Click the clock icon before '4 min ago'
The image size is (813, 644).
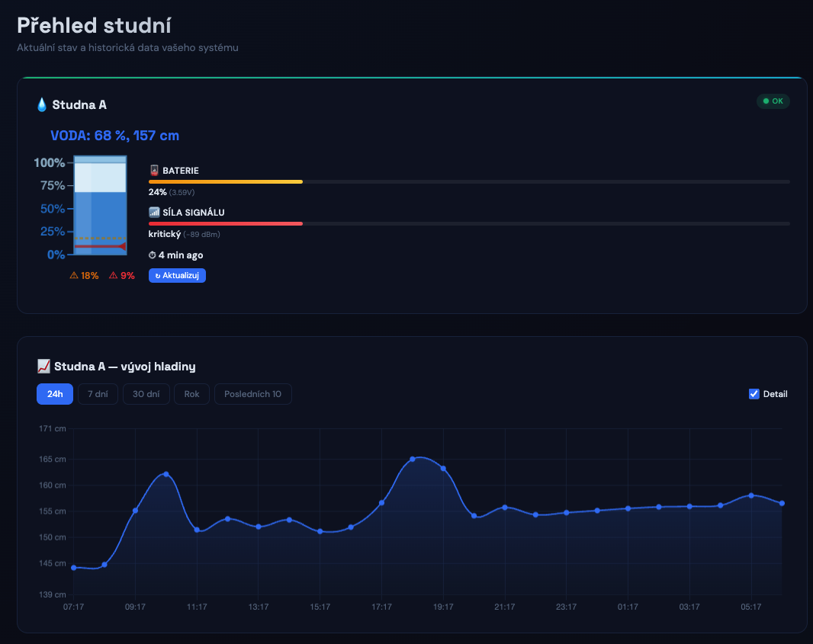tap(153, 255)
